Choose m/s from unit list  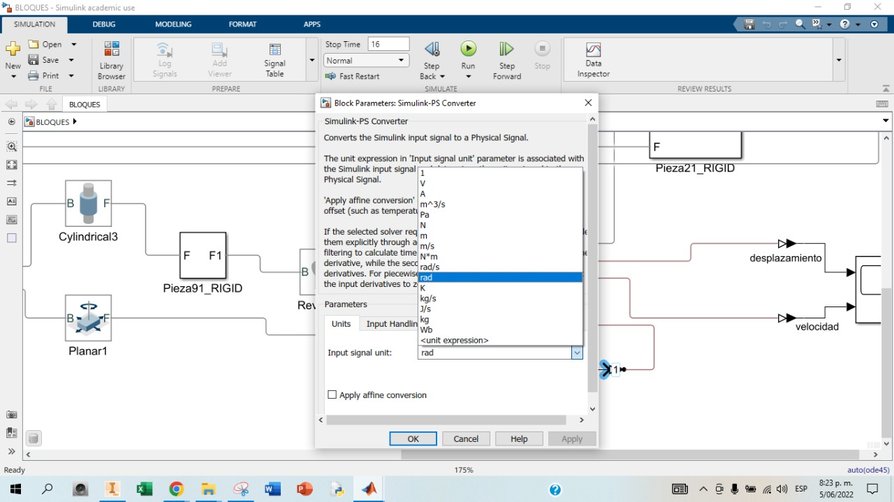[x=500, y=246]
